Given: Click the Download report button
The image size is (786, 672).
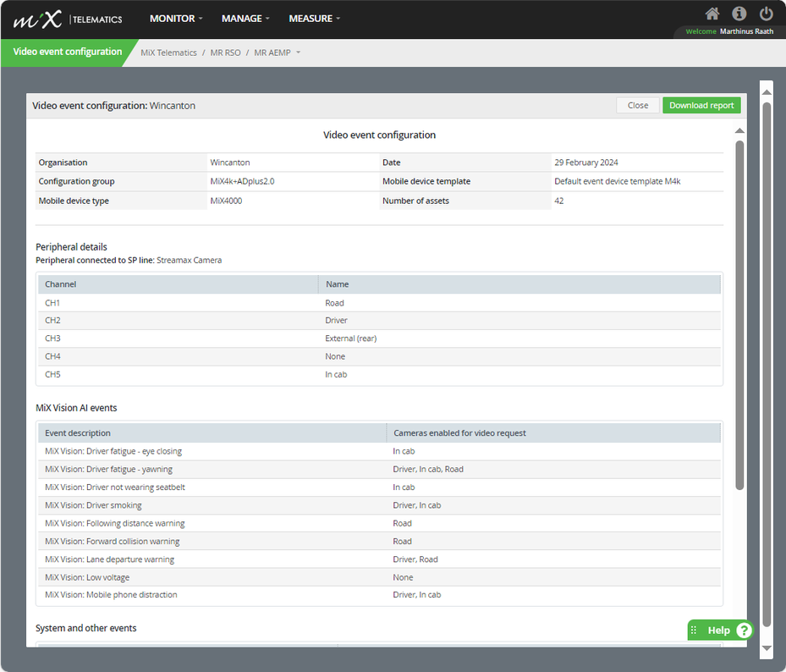Looking at the screenshot, I should point(701,106).
